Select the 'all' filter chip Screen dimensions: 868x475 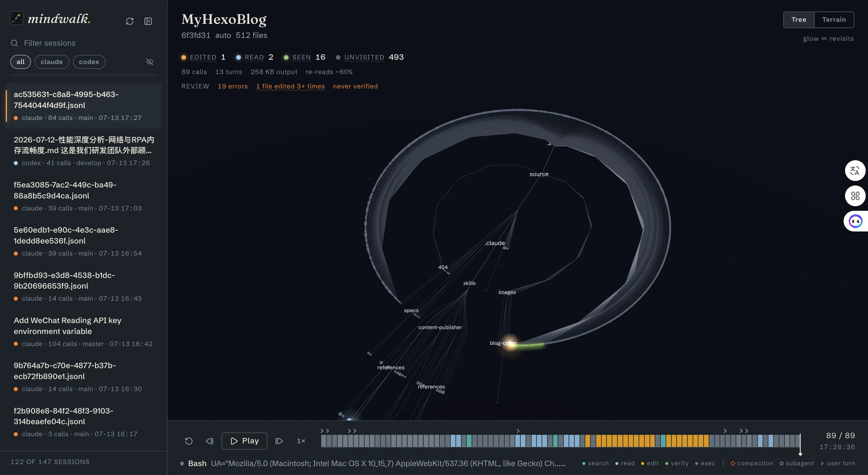[x=21, y=62]
